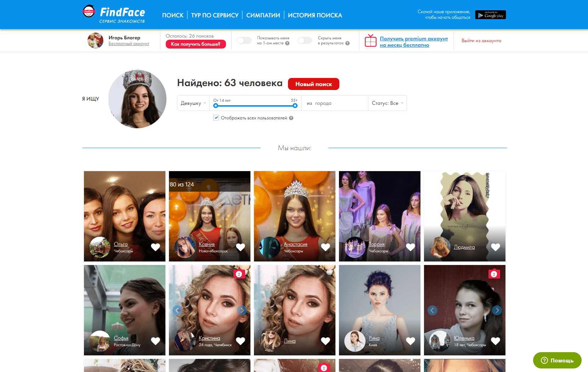
Task: Like Анастасия using her heart icon
Action: (x=326, y=247)
